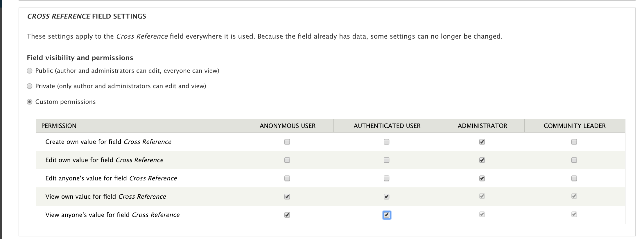Enable Create own value for Anonymous User
This screenshot has height=239, width=644.
pos(287,142)
